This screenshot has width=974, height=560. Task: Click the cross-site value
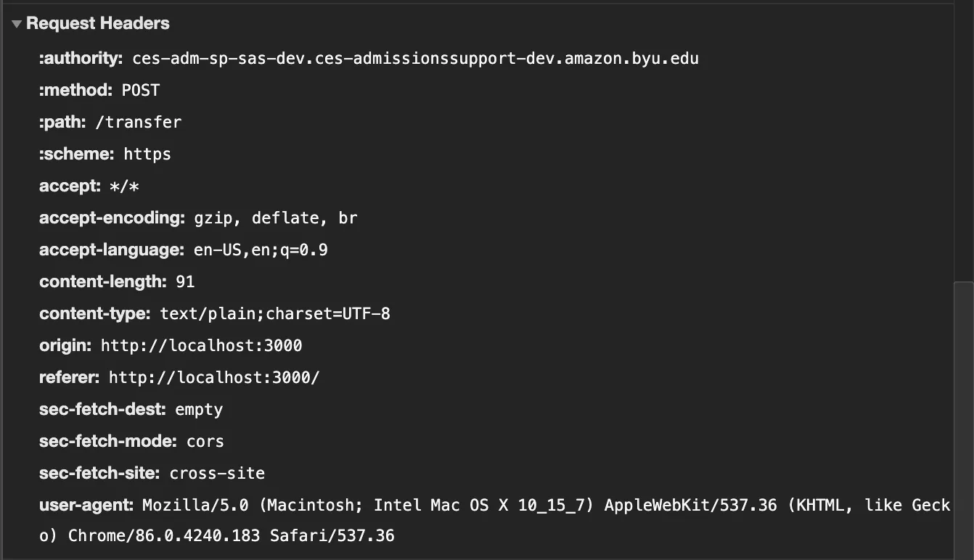click(x=217, y=473)
